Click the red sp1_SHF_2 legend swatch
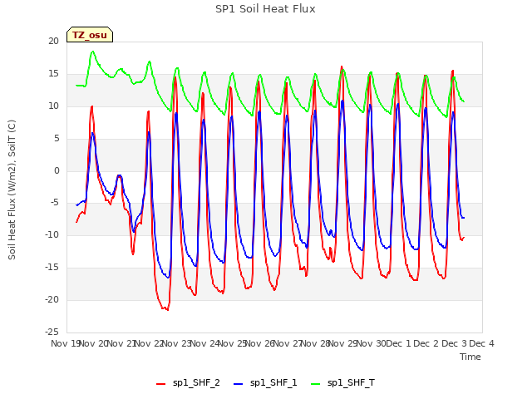The width and height of the screenshot is (532, 399). point(160,384)
